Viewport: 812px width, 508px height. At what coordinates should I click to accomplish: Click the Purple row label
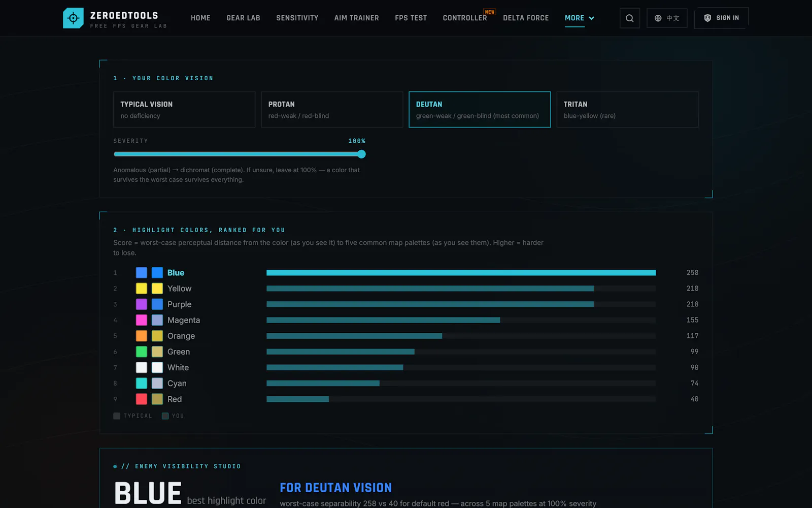(179, 304)
